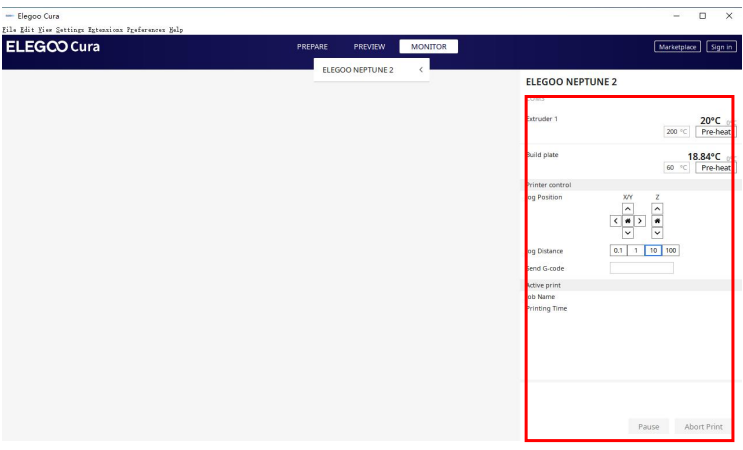The height and width of the screenshot is (450, 743).
Task: Click the ELEGOO NEPTUNE 2 panel heading
Action: [571, 82]
